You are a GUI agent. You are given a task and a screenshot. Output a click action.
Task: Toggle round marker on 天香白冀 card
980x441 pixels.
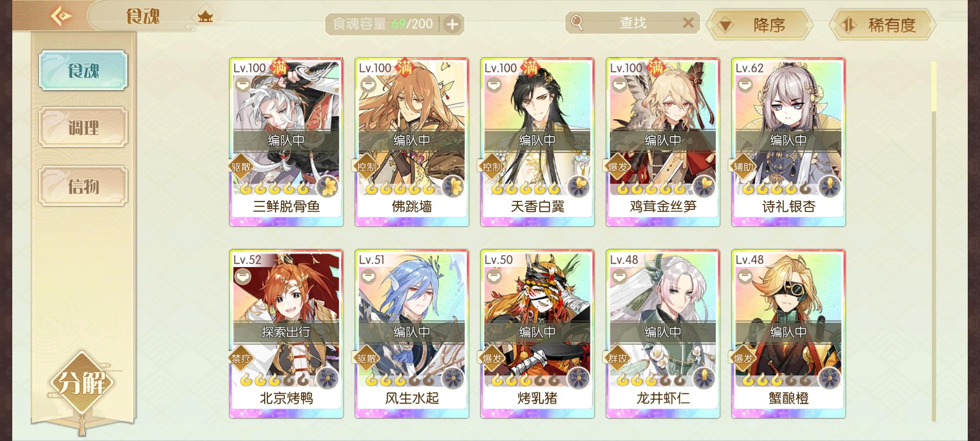coord(494,85)
